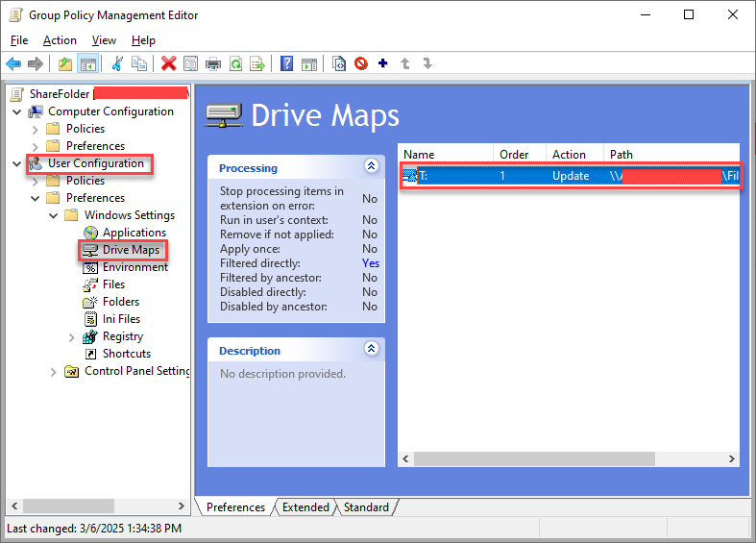Click 'No description provided.' text
Viewport: 756px width, 543px height.
point(282,374)
